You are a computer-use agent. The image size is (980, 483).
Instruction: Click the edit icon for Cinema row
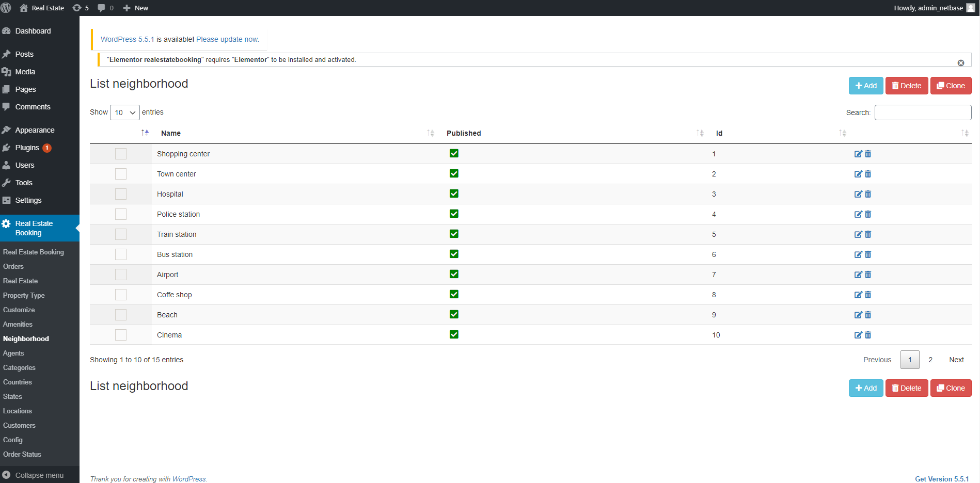tap(858, 335)
